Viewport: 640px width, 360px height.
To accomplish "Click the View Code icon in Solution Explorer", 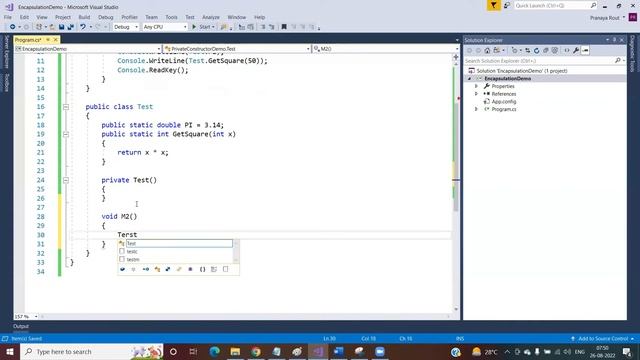I will click(567, 50).
